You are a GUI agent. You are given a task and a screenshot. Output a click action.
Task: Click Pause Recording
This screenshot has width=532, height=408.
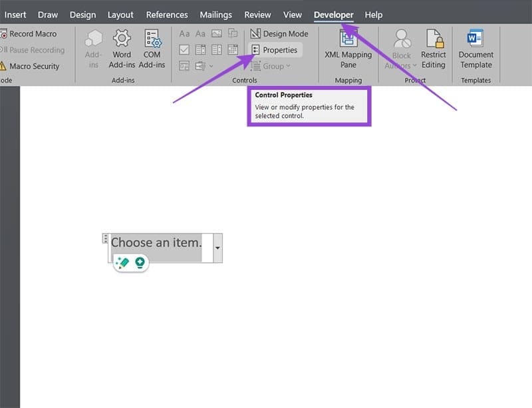(33, 50)
